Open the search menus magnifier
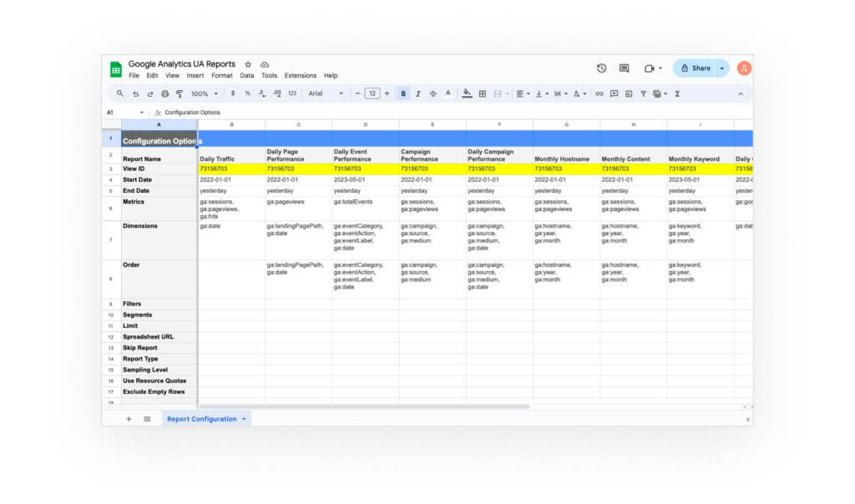 pos(120,93)
